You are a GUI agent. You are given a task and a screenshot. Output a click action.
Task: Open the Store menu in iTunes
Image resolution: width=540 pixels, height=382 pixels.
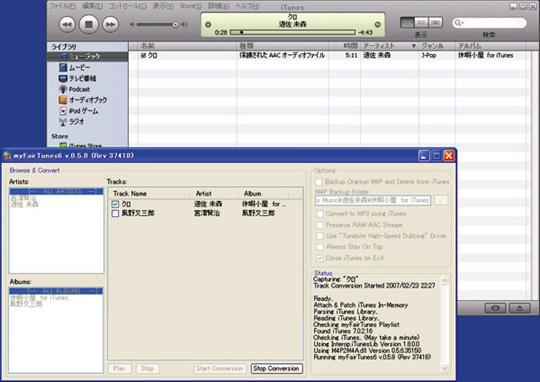coord(190,6)
